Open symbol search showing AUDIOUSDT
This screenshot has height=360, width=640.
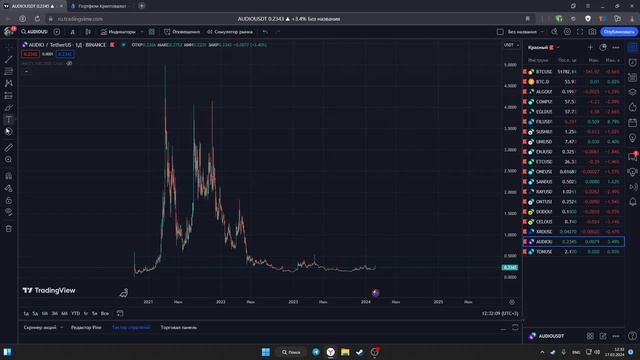34,32
